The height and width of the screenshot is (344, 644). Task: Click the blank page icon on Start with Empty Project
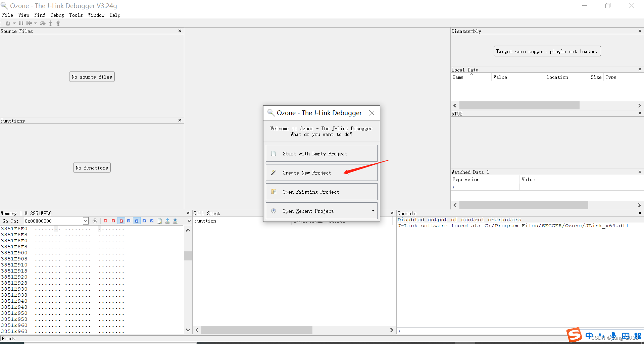(274, 153)
